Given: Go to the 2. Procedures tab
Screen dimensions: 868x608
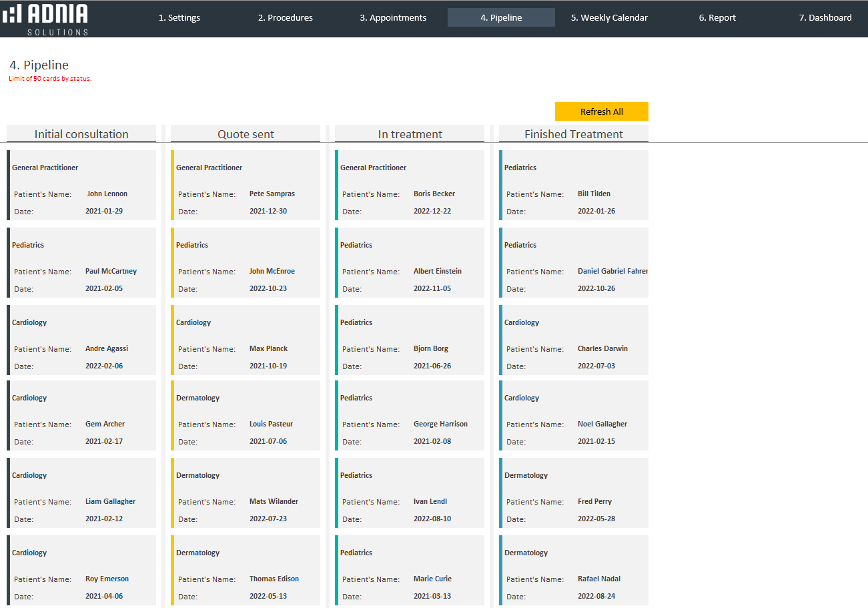Looking at the screenshot, I should click(x=285, y=18).
